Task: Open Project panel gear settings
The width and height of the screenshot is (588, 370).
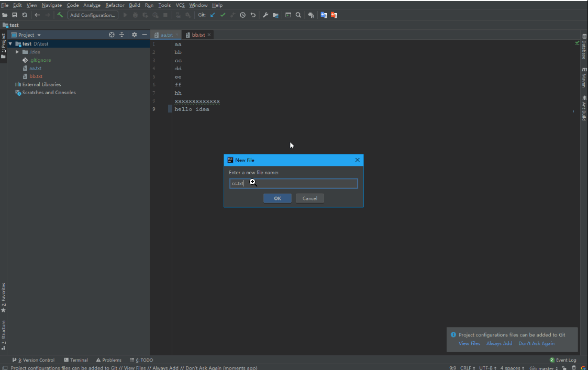Action: tap(134, 35)
